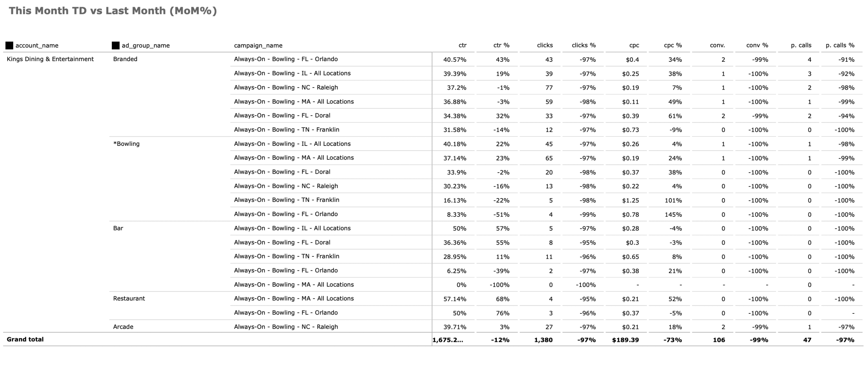The width and height of the screenshot is (868, 366).
Task: Toggle the expander square beside ad_group_name
Action: tap(116, 45)
